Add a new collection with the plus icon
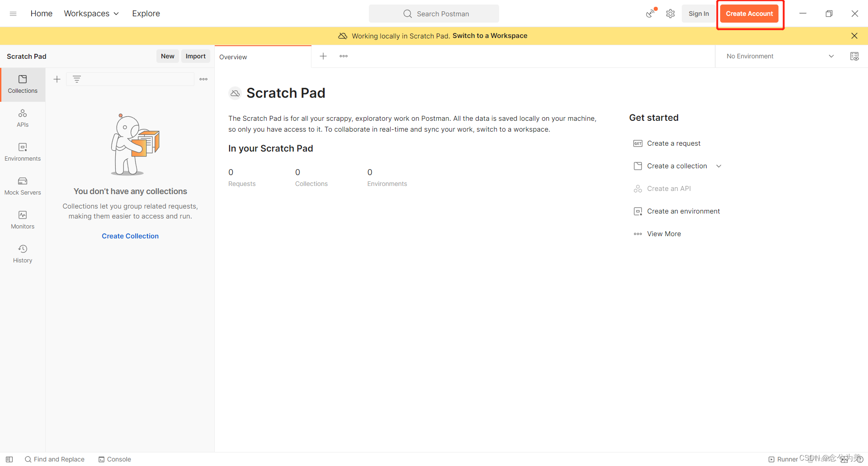Viewport: 868px width, 466px height. click(x=57, y=79)
